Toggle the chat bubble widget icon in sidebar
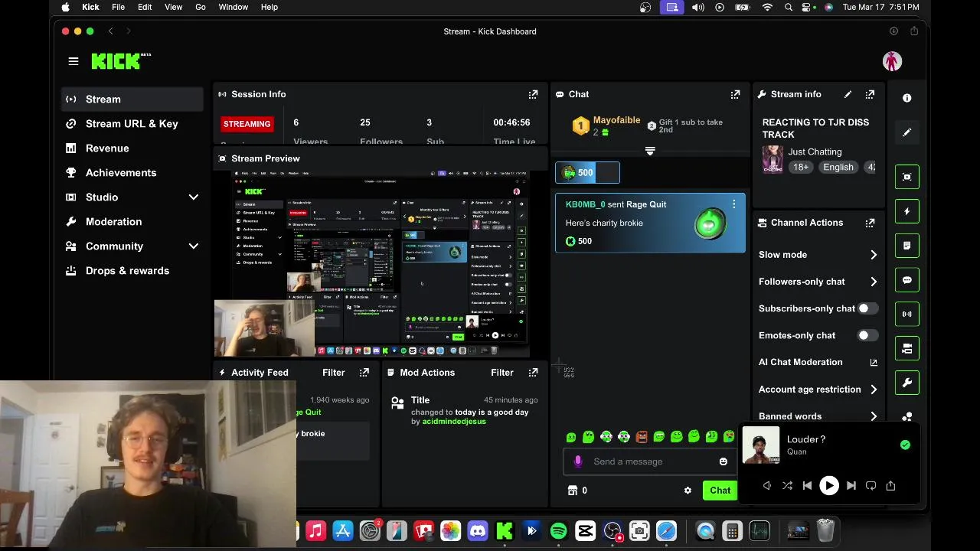 click(906, 280)
